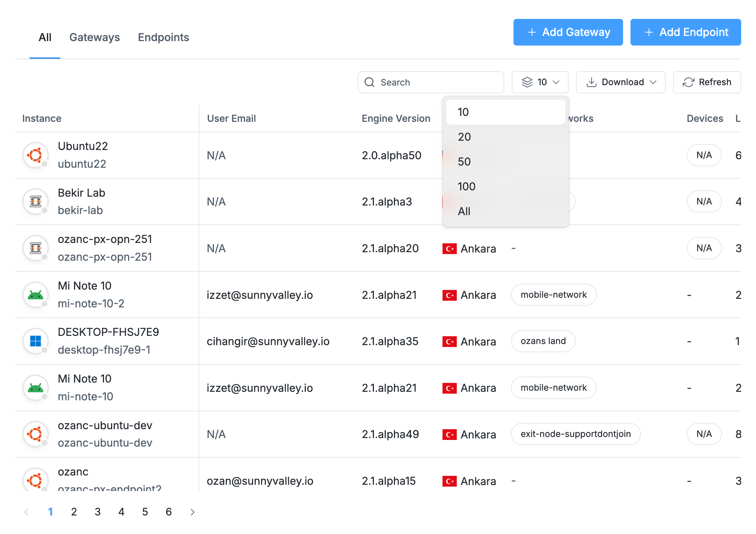Select 20 in the page size list
The height and width of the screenshot is (534, 756).
[x=464, y=137]
